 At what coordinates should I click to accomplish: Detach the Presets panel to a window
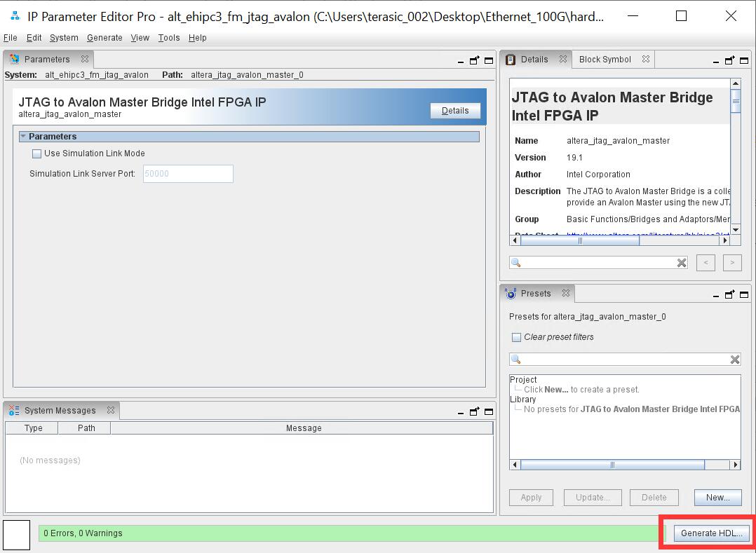tap(730, 294)
